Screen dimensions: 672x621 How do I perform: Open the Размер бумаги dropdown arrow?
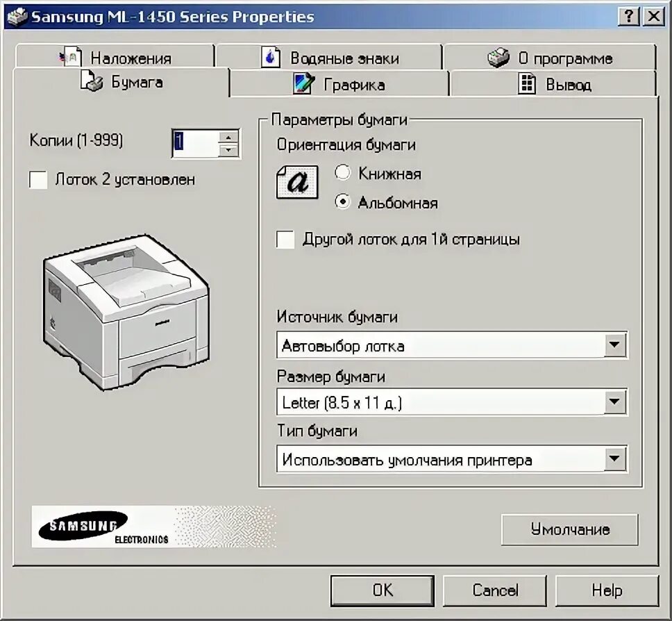click(614, 402)
